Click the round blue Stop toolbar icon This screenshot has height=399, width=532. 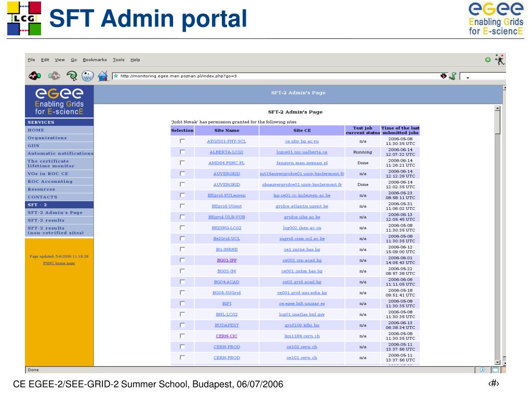click(87, 76)
